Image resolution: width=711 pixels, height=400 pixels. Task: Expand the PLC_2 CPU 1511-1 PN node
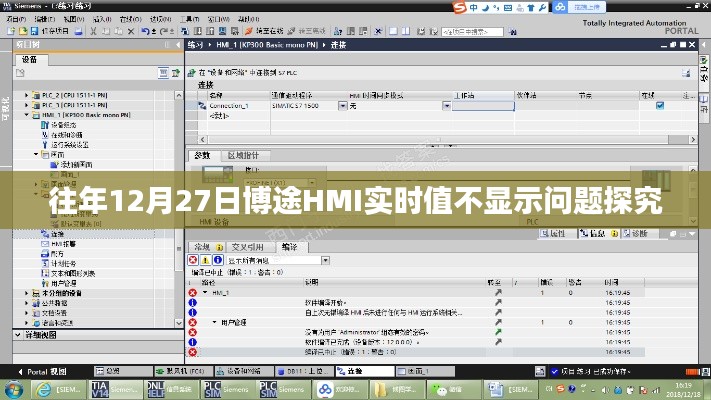click(27, 95)
